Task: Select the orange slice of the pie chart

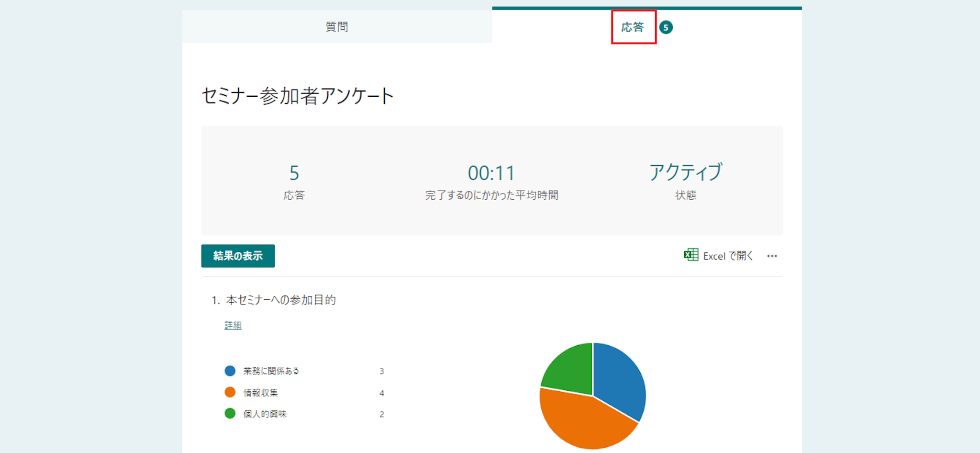Action: point(584,421)
